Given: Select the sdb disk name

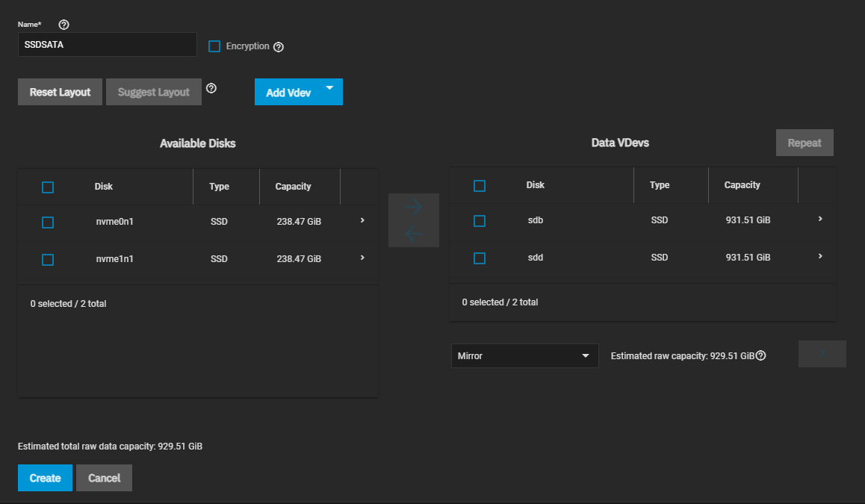Looking at the screenshot, I should coord(535,220).
